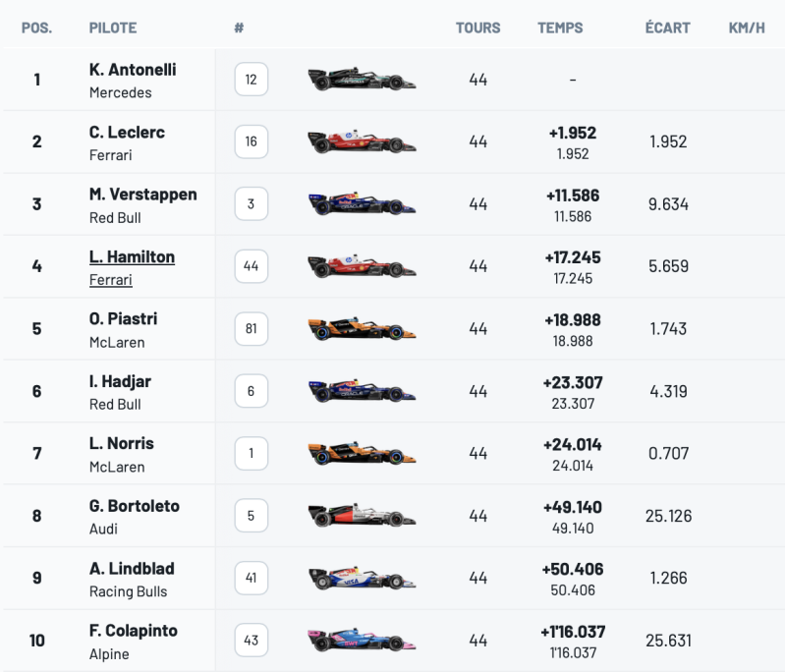Sort by the KM/H column header
785x672 pixels.
click(x=747, y=28)
